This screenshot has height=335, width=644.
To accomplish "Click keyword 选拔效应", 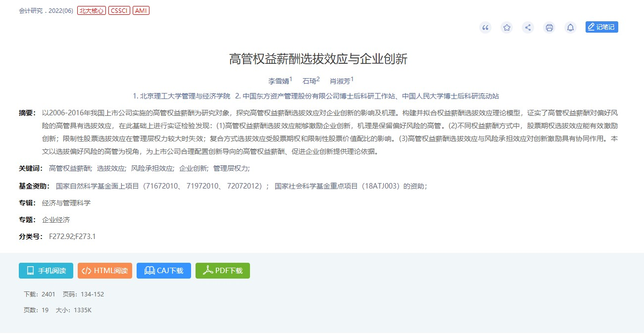I will tap(111, 168).
